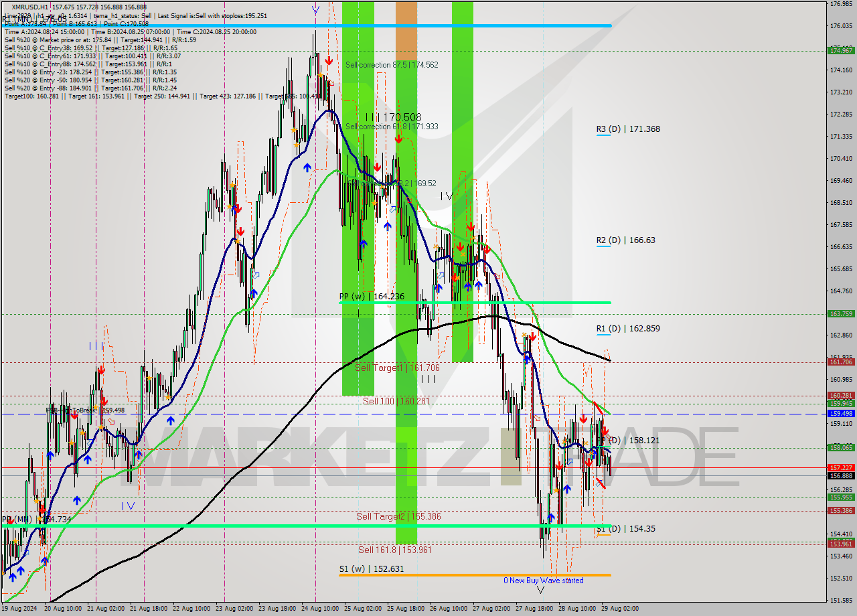Click the green 158.065 price tag on axis
The height and width of the screenshot is (616, 857).
click(841, 448)
